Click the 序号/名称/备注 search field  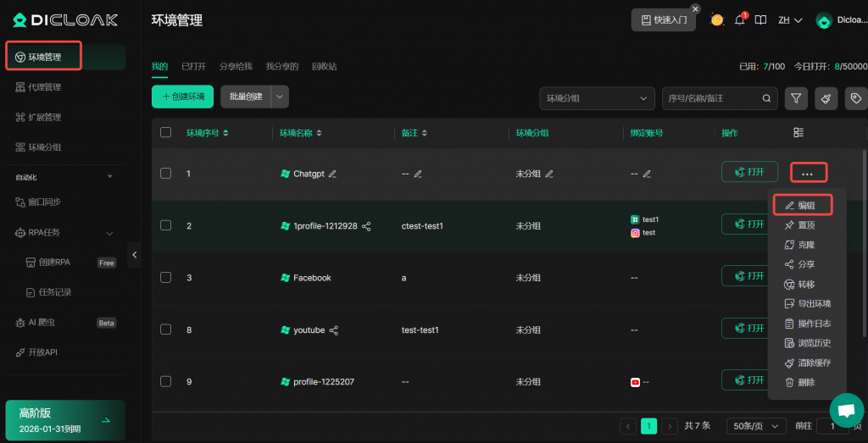click(712, 98)
